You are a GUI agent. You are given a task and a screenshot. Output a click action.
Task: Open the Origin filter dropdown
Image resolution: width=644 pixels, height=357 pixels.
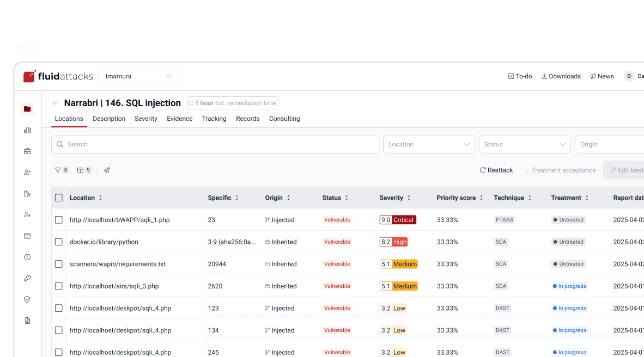coord(610,144)
